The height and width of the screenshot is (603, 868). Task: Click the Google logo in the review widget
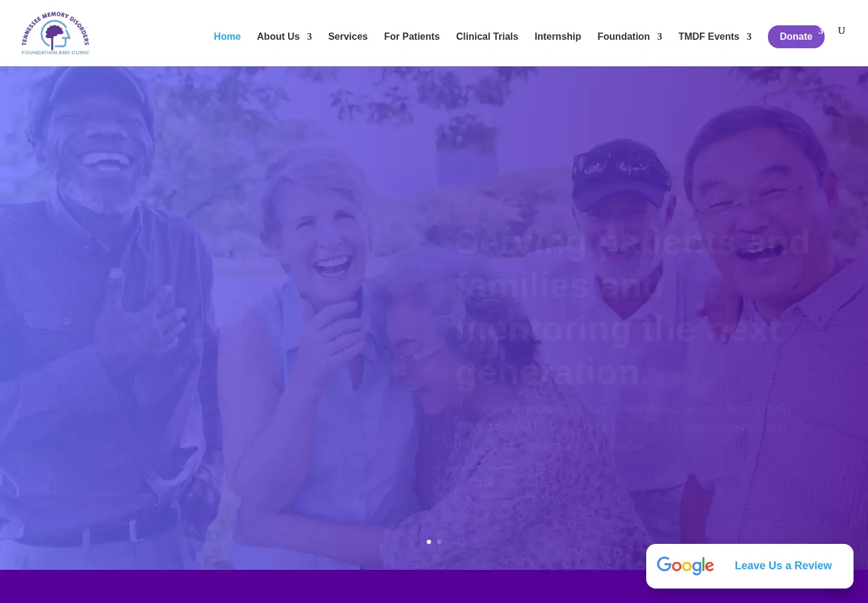pos(685,566)
